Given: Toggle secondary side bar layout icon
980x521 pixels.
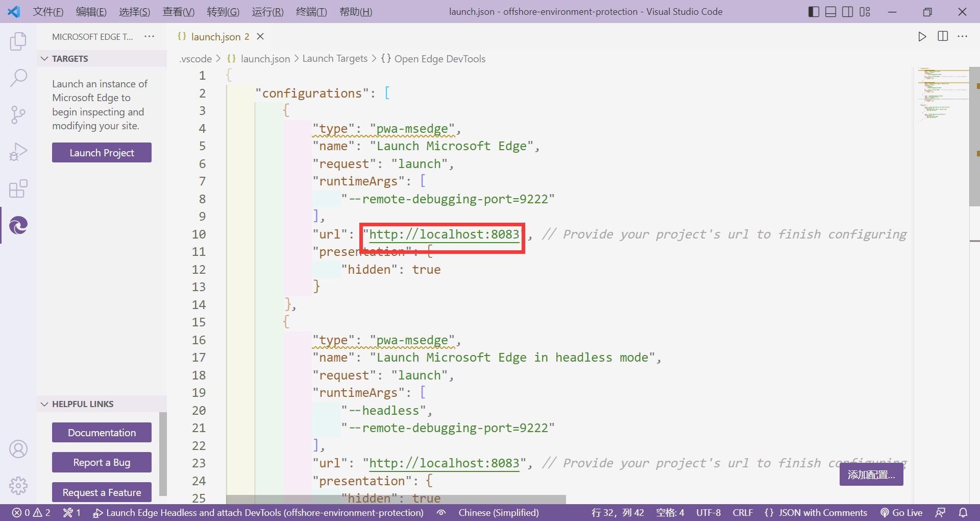Looking at the screenshot, I should 847,12.
